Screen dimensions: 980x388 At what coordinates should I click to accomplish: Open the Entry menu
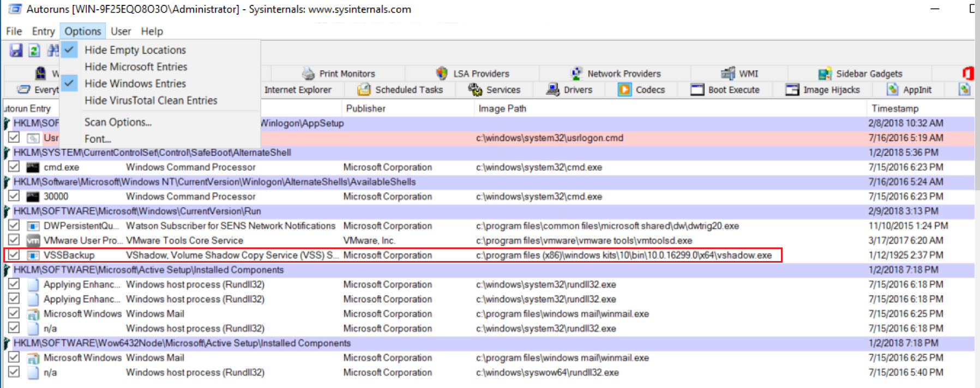tap(43, 31)
